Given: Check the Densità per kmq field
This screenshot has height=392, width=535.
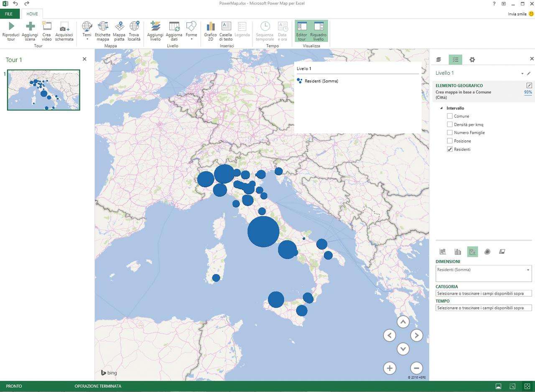Looking at the screenshot, I should [x=450, y=125].
